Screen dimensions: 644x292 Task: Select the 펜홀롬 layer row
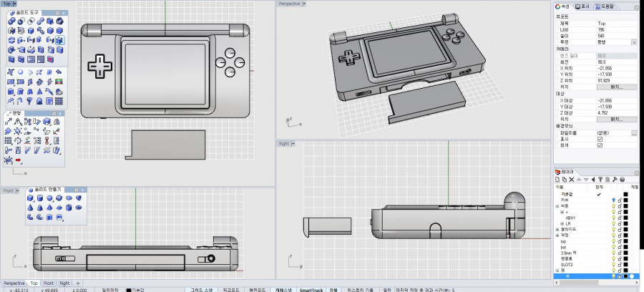click(595, 258)
